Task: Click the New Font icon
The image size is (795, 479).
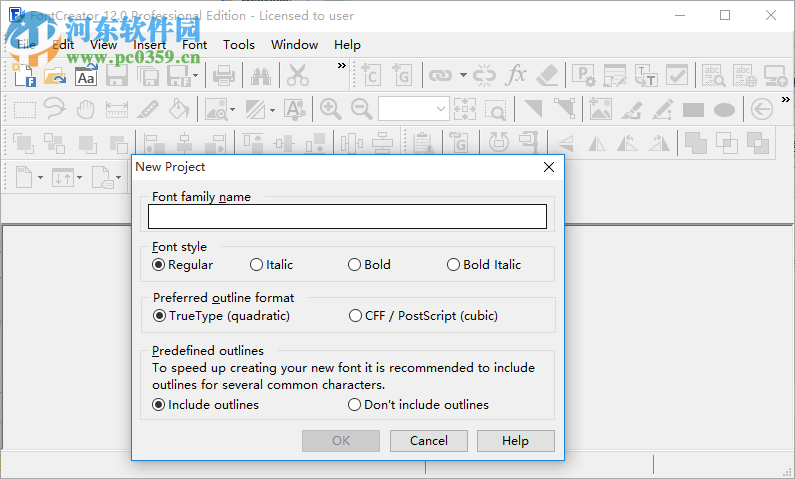Action: (x=24, y=76)
